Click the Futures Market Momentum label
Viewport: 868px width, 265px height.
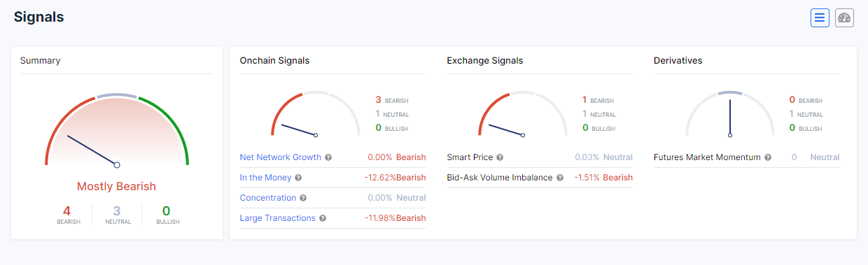707,157
